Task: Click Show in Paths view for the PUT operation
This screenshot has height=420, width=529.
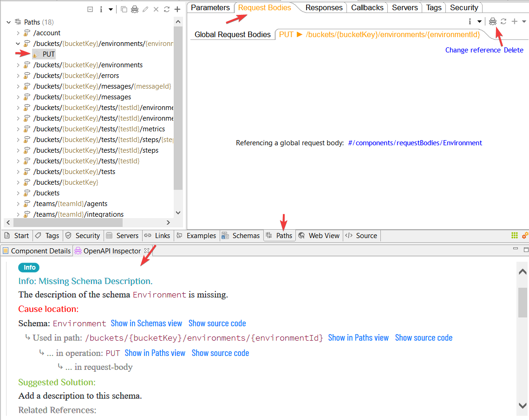Action: pos(155,353)
